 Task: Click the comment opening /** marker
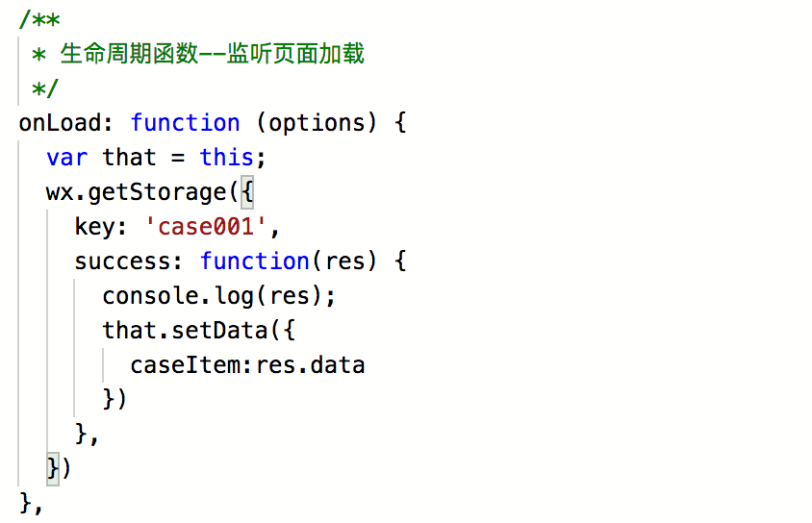tap(38, 19)
